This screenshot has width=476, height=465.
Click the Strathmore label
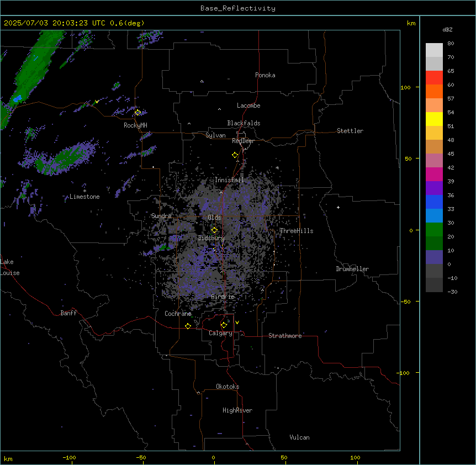click(285, 336)
